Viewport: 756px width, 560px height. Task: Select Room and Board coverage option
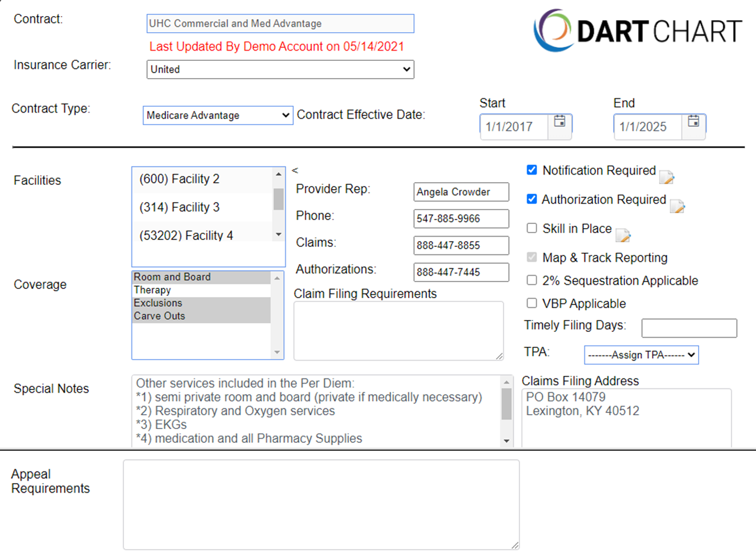tap(201, 277)
